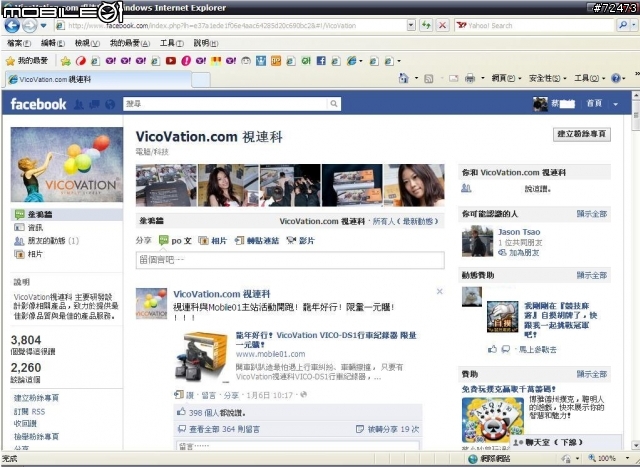Click the Refresh page icon
The height and width of the screenshot is (467, 640).
point(426,25)
